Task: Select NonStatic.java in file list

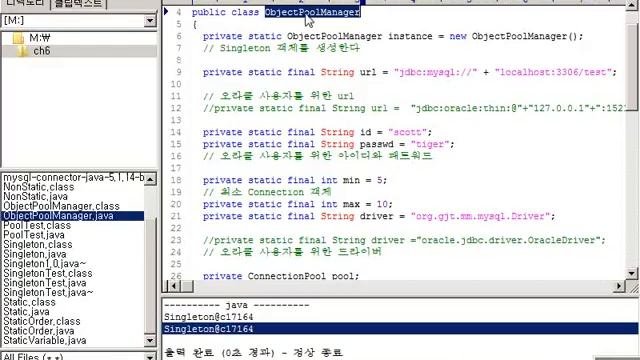Action: 36,197
